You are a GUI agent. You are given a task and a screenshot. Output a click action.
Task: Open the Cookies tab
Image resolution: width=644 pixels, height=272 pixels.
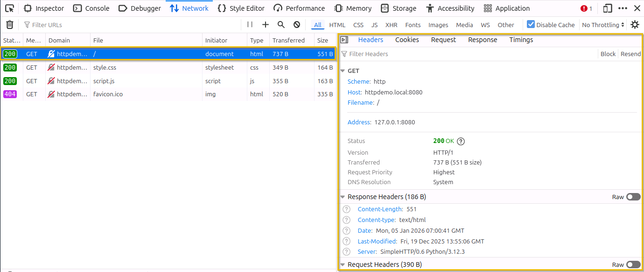pos(406,40)
